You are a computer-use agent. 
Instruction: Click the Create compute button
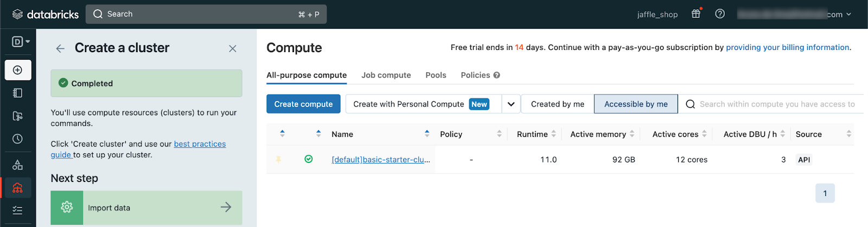point(303,104)
